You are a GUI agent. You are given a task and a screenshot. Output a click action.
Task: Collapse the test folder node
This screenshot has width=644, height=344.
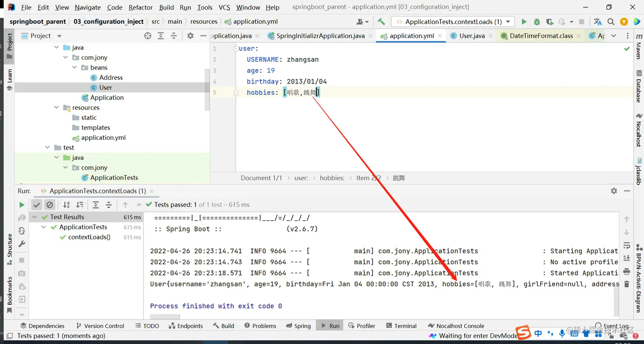tap(48, 147)
